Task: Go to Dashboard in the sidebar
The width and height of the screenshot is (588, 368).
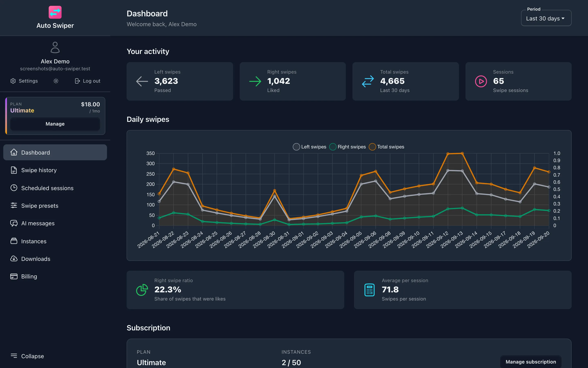Action: tap(55, 152)
